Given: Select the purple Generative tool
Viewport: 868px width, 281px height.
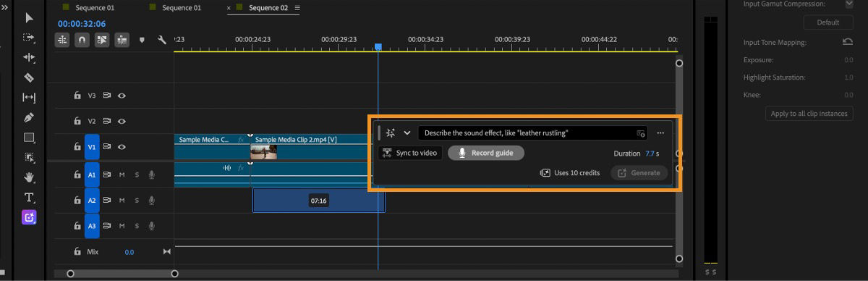Looking at the screenshot, I should pos(29,217).
